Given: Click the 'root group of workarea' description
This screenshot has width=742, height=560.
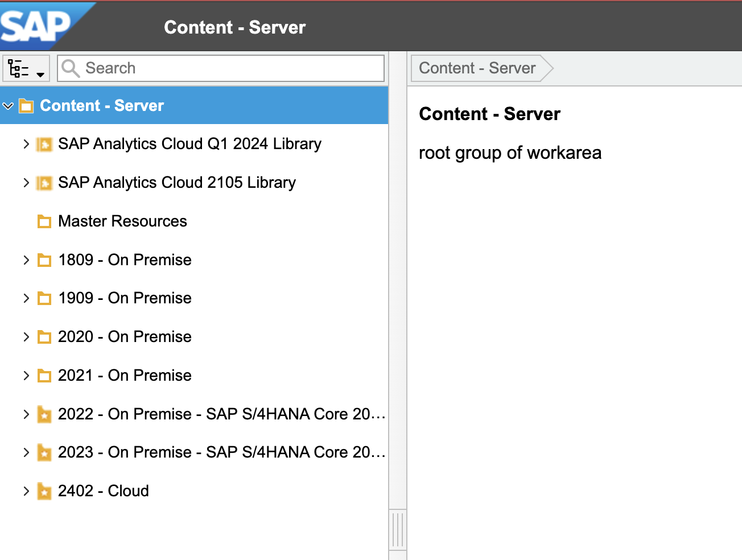Looking at the screenshot, I should point(510,153).
